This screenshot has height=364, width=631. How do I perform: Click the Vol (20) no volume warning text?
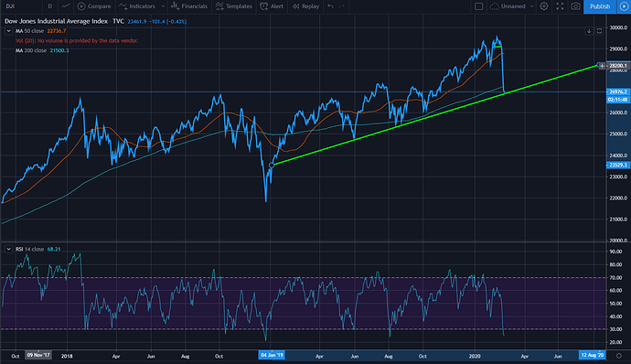coord(77,40)
